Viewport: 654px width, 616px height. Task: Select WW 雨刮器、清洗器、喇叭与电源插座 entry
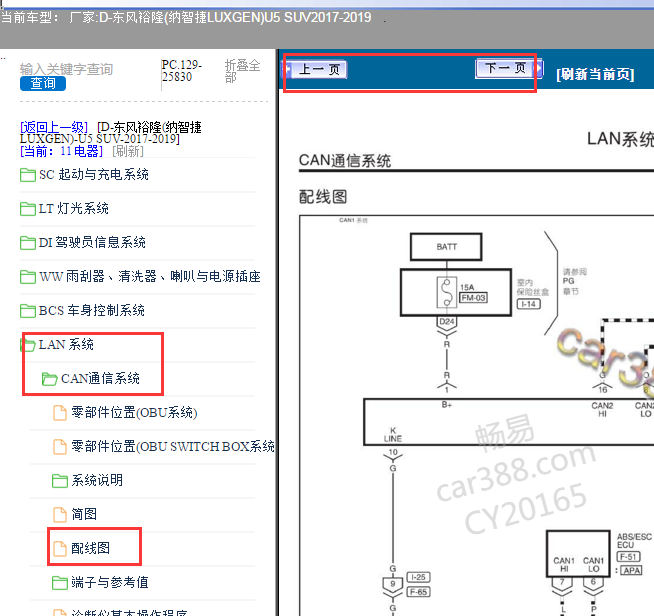point(150,276)
